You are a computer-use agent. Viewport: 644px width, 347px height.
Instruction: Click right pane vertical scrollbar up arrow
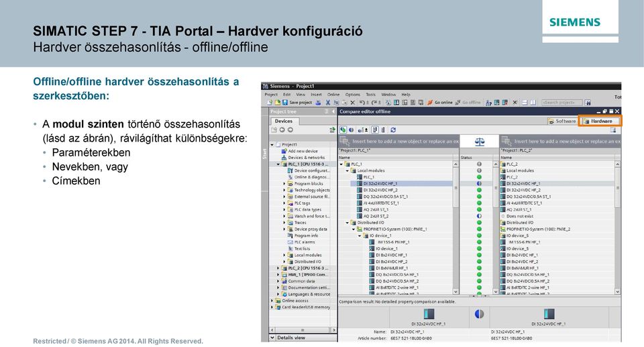pyautogui.click(x=617, y=164)
